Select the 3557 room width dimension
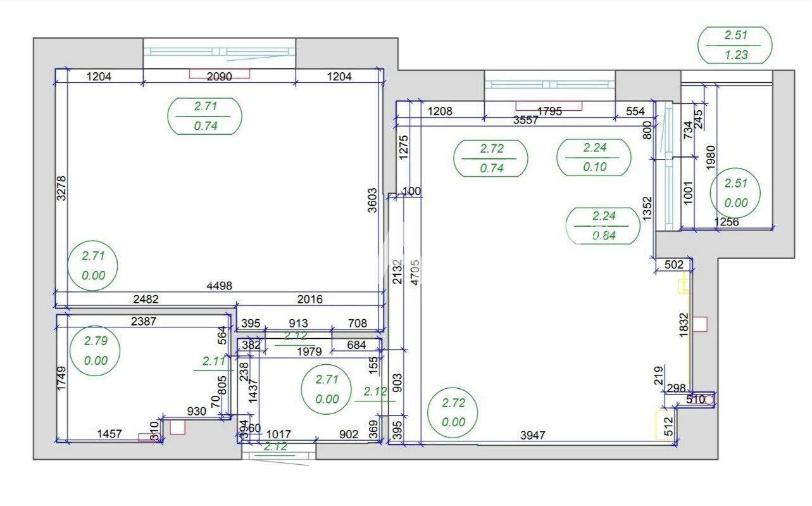 [527, 120]
